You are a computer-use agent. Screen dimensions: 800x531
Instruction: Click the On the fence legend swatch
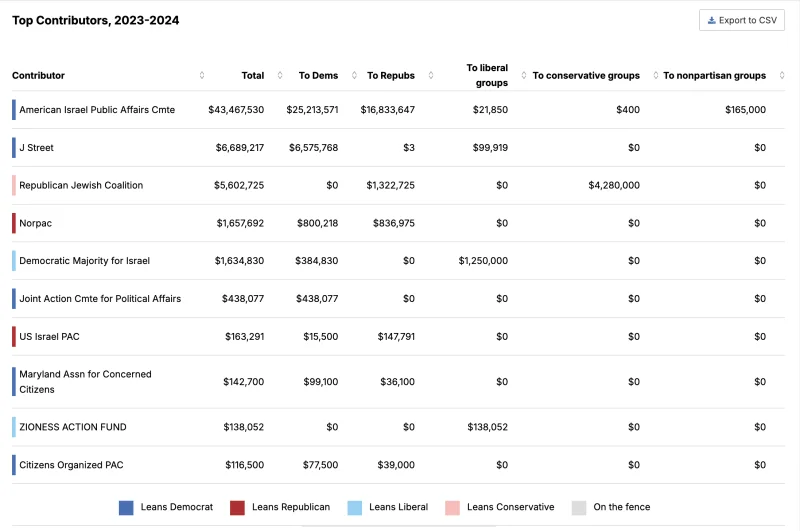pyautogui.click(x=579, y=508)
